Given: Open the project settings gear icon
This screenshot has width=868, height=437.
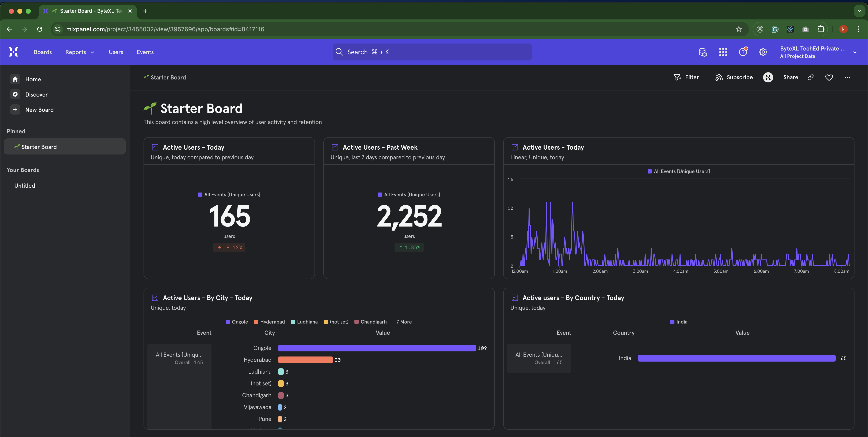Looking at the screenshot, I should (x=763, y=52).
